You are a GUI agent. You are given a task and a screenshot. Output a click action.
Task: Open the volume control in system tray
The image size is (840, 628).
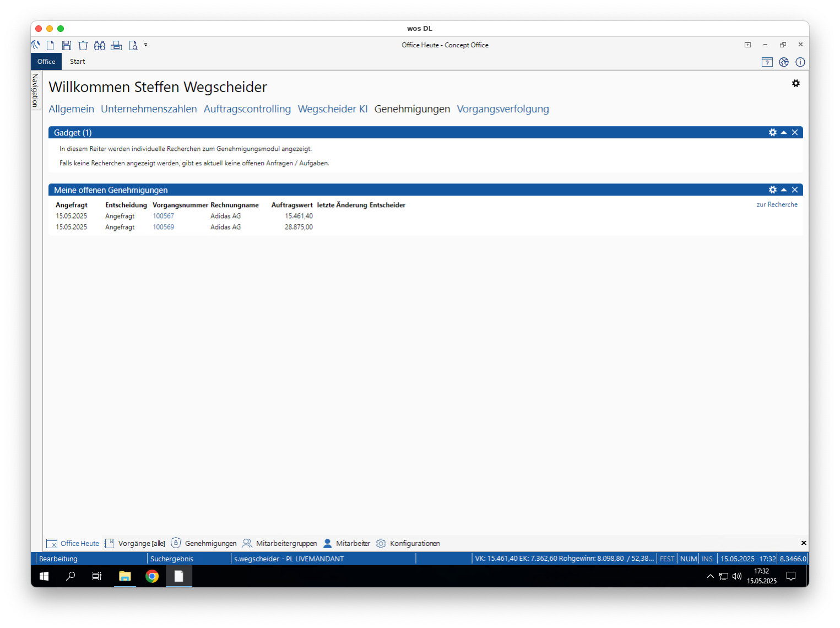[x=737, y=576]
